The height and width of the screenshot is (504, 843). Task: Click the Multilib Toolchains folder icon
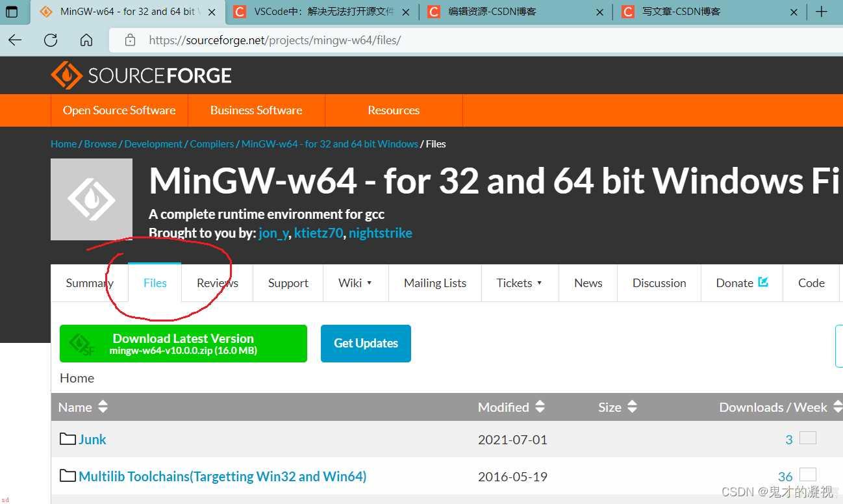(68, 476)
